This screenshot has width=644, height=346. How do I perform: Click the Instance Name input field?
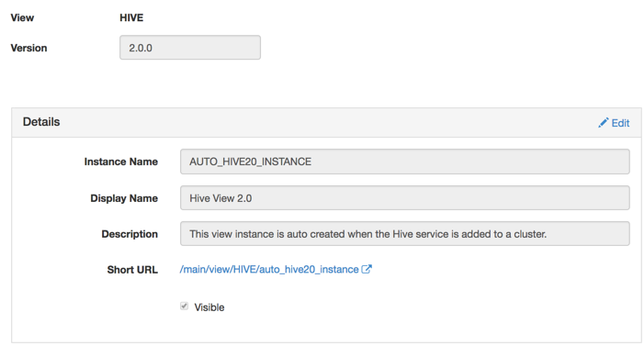tap(405, 162)
